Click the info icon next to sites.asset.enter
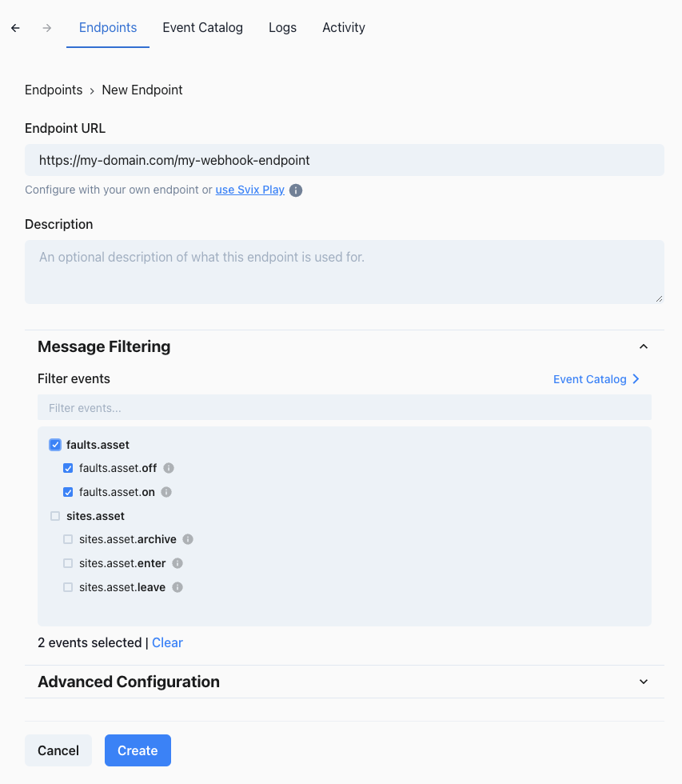682x784 pixels. pos(177,563)
